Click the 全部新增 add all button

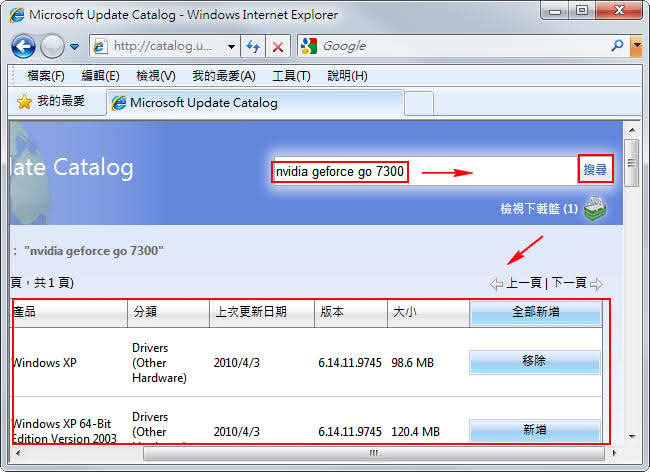536,312
